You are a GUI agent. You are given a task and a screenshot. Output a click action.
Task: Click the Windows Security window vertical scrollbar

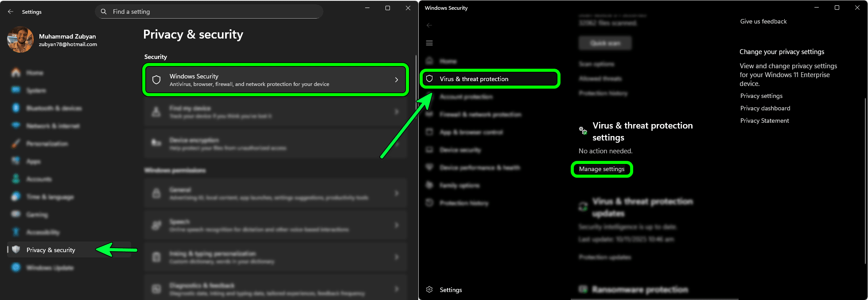pyautogui.click(x=865, y=177)
